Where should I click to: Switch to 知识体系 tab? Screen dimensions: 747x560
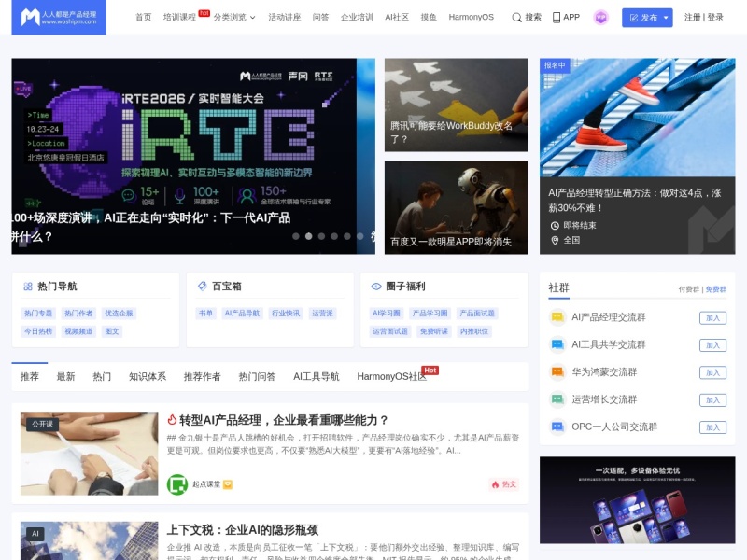coord(148,377)
